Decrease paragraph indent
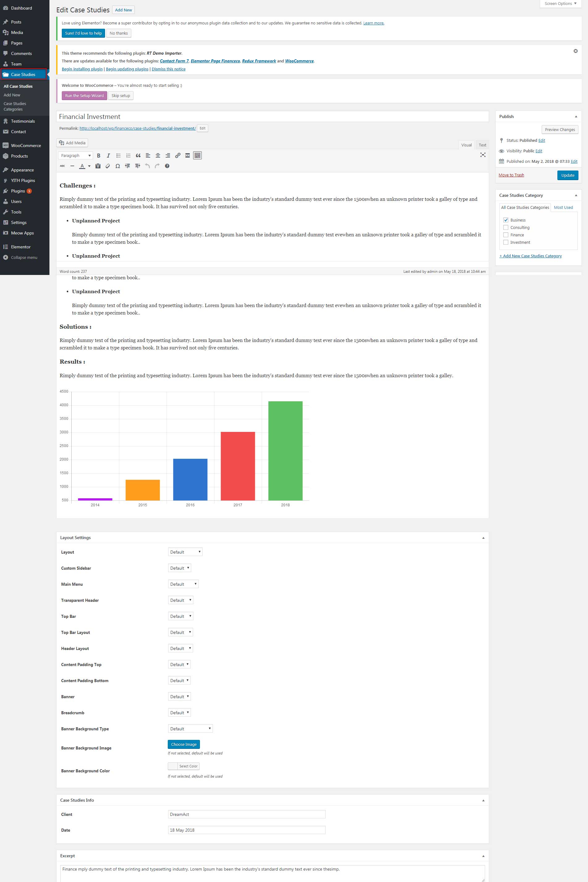The height and width of the screenshot is (882, 588). point(128,166)
